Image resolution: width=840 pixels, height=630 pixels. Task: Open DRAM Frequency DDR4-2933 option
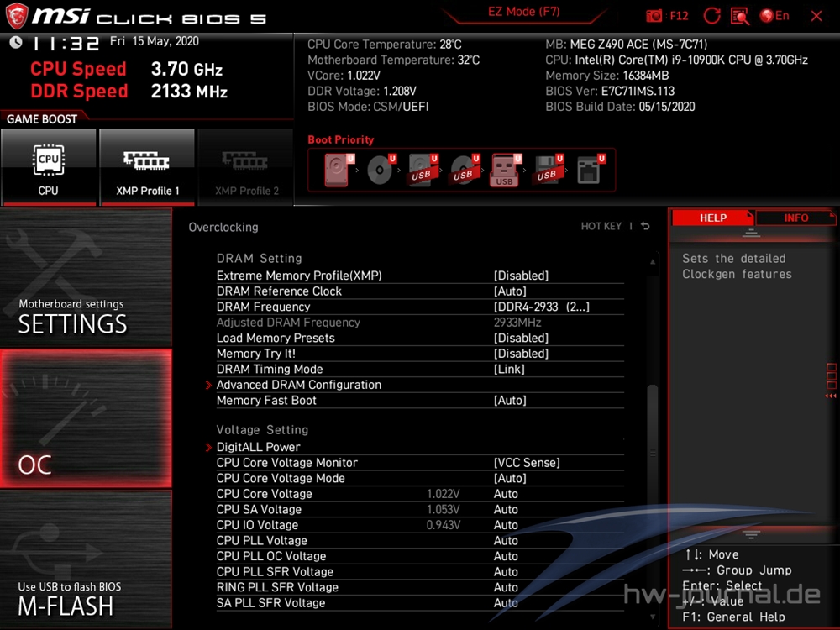click(420, 307)
